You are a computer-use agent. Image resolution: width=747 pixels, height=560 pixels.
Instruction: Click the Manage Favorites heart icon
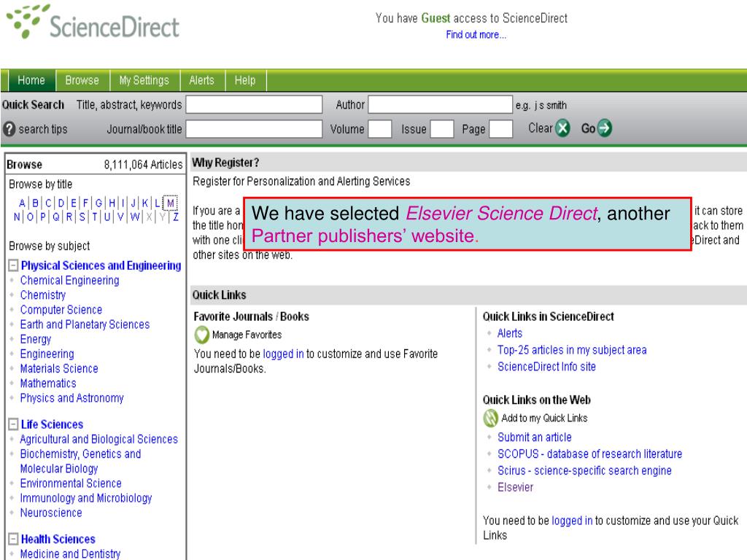coord(201,335)
